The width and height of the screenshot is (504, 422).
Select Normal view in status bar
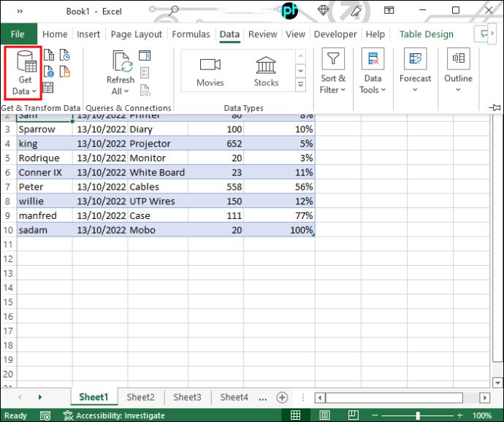pyautogui.click(x=295, y=415)
